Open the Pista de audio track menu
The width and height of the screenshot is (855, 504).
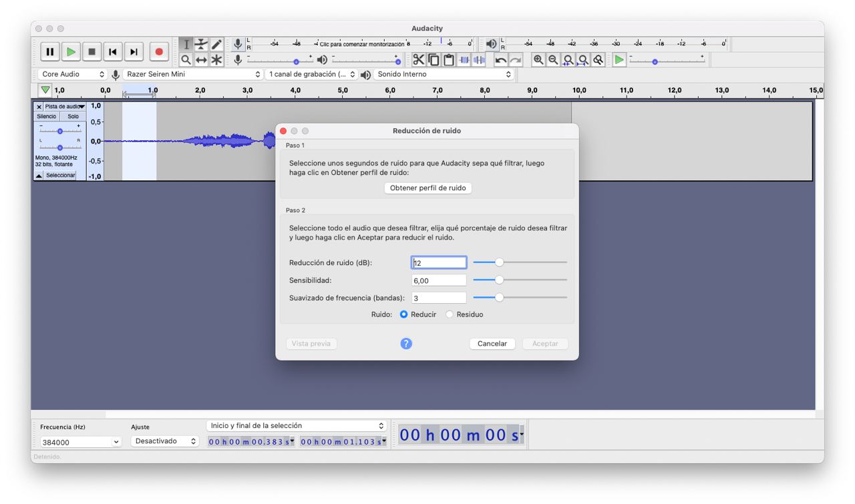coord(65,107)
